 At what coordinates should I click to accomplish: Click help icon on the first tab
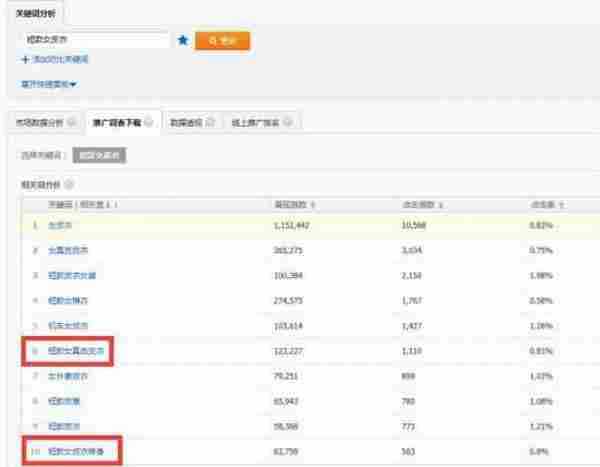[73, 123]
